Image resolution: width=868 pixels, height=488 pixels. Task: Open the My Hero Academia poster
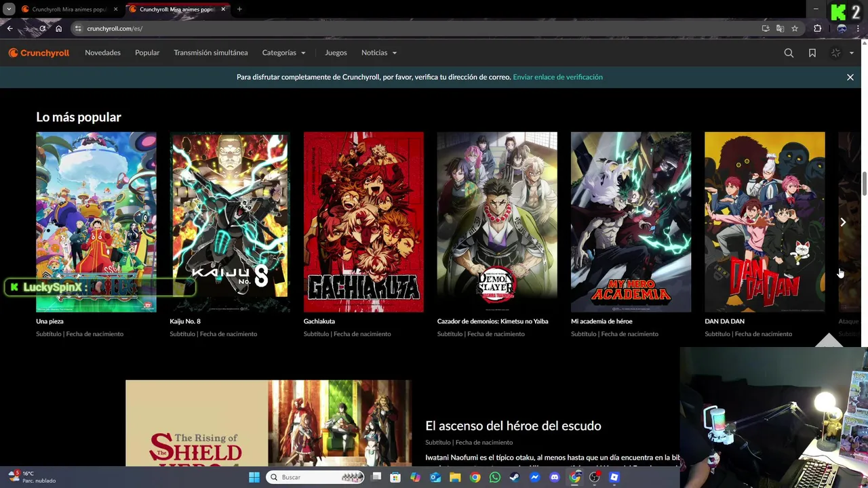[631, 222]
